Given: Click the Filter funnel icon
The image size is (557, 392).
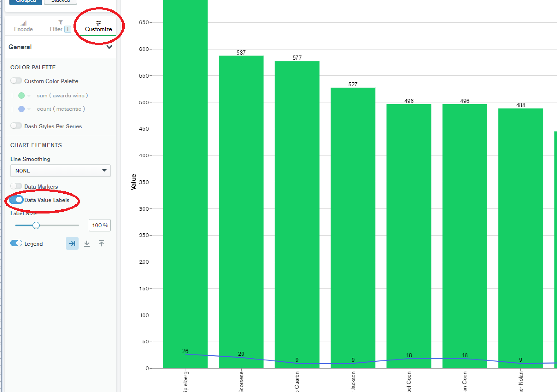Looking at the screenshot, I should tap(60, 22).
